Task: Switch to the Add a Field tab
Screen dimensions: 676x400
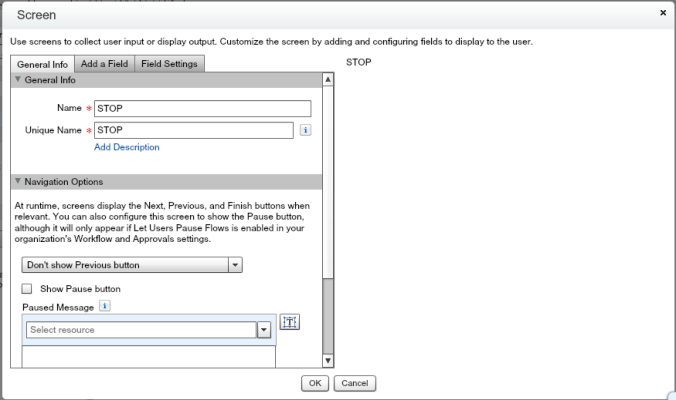Action: coord(104,64)
